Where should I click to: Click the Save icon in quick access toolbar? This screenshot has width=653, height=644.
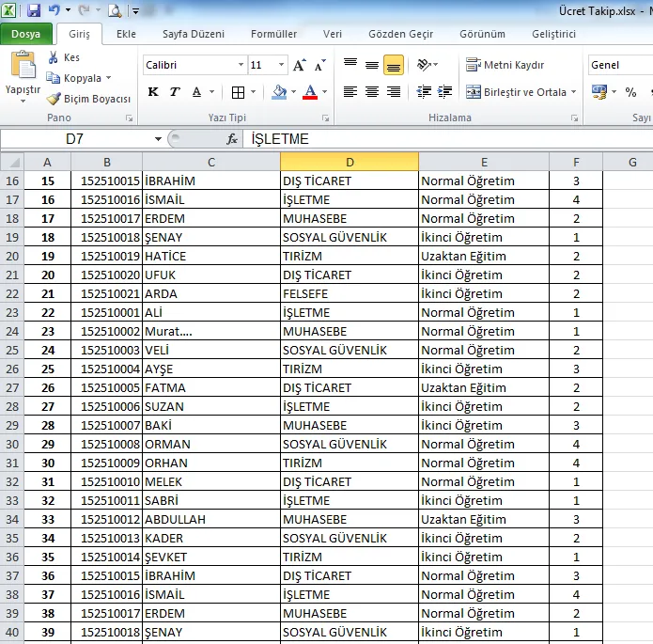point(34,11)
